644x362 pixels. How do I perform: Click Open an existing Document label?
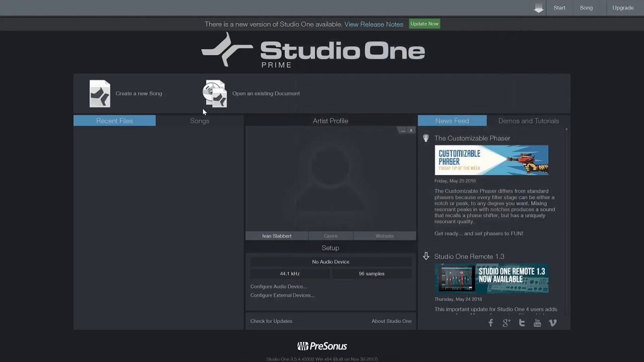(x=266, y=94)
